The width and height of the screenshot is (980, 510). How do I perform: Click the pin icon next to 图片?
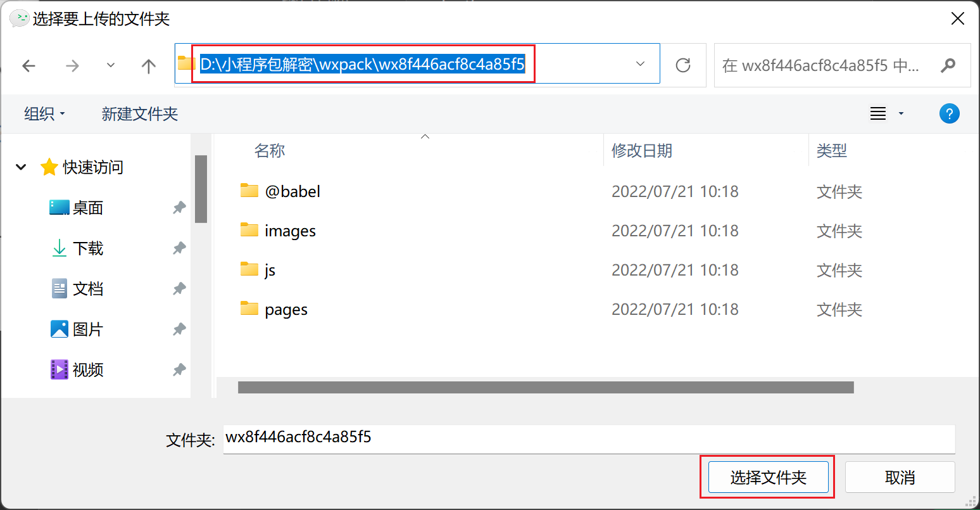tap(180, 329)
